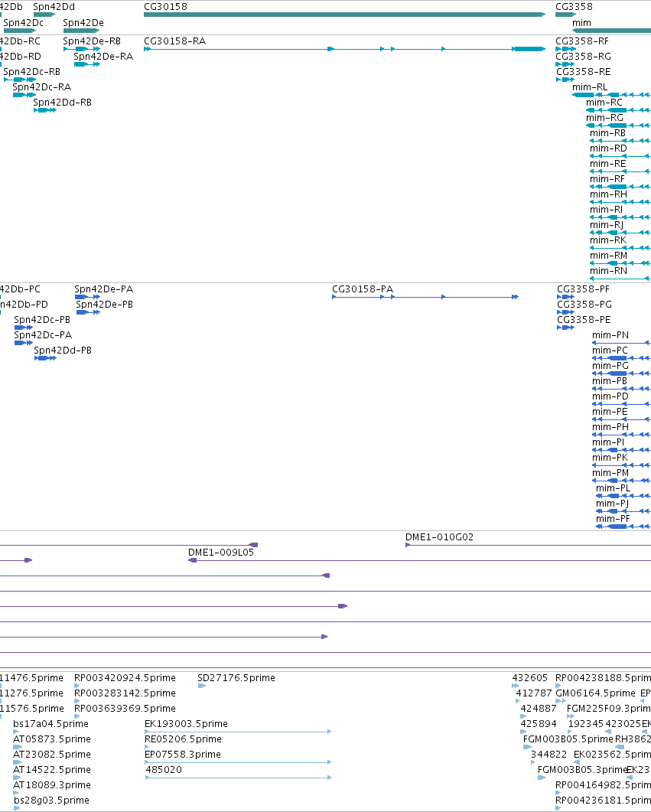Image resolution: width=651 pixels, height=812 pixels.
Task: Click the CG3358 gene label
Action: click(x=574, y=7)
